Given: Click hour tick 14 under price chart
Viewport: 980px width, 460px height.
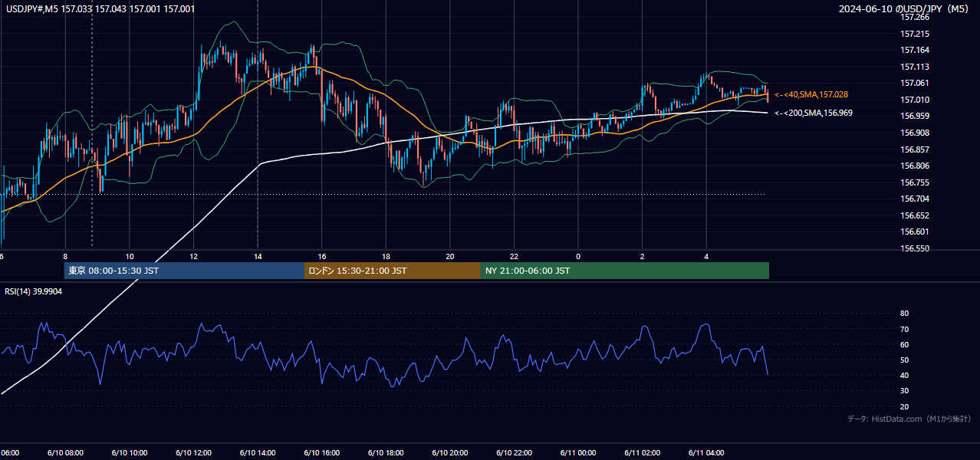Looking at the screenshot, I should click(258, 256).
